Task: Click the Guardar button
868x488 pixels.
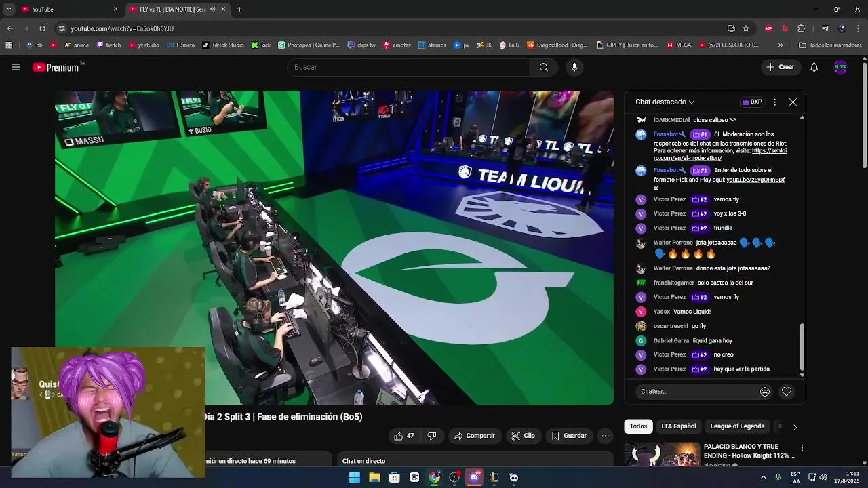Action: coord(568,436)
